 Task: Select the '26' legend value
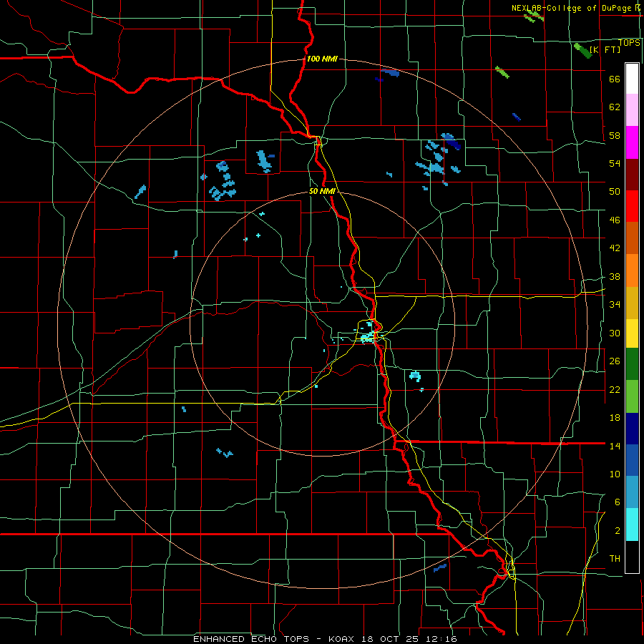point(615,361)
